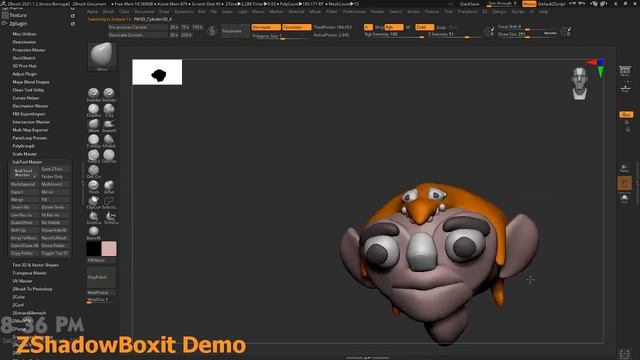Click the orange Menus toggle button
Image resolution: width=640 pixels, height=360 pixels.
click(529, 4)
